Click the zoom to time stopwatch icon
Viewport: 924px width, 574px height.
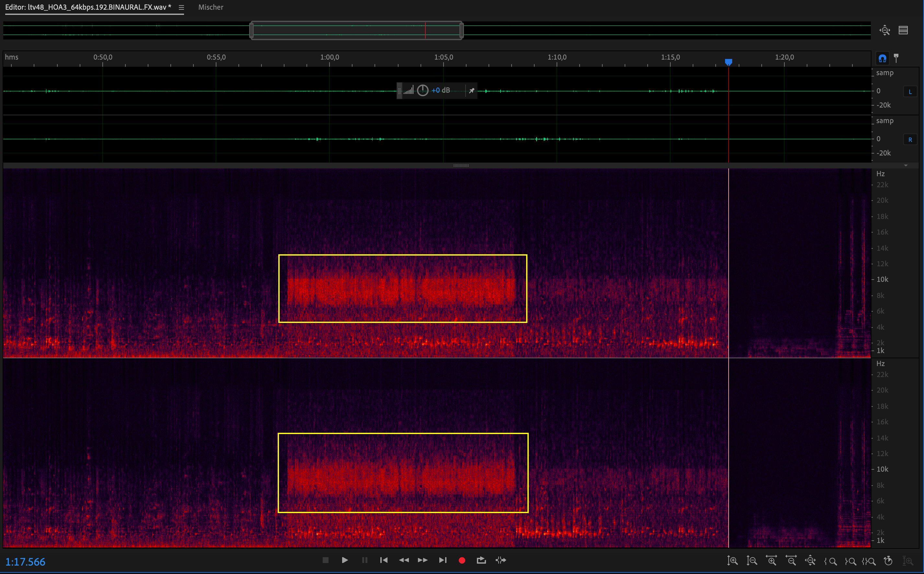click(x=888, y=560)
